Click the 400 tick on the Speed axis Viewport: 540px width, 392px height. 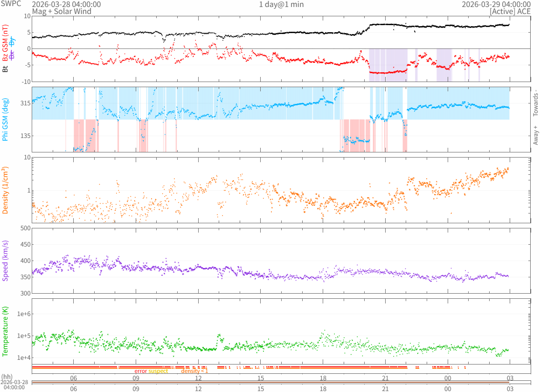tap(26, 261)
